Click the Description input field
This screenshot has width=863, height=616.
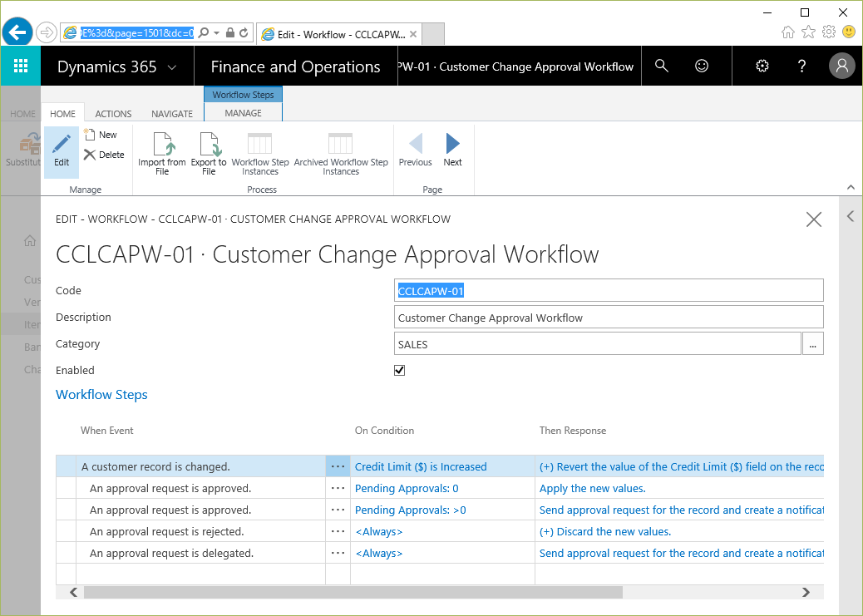[608, 318]
